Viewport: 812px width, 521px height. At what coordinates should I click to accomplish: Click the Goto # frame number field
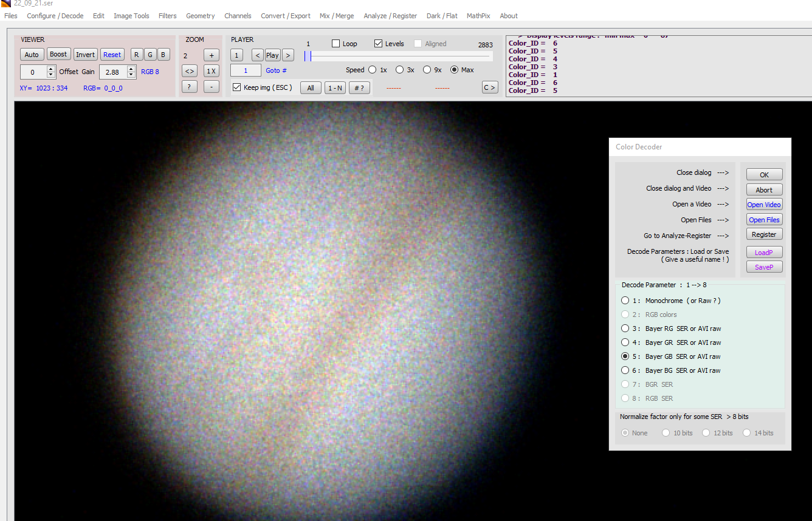pos(246,70)
